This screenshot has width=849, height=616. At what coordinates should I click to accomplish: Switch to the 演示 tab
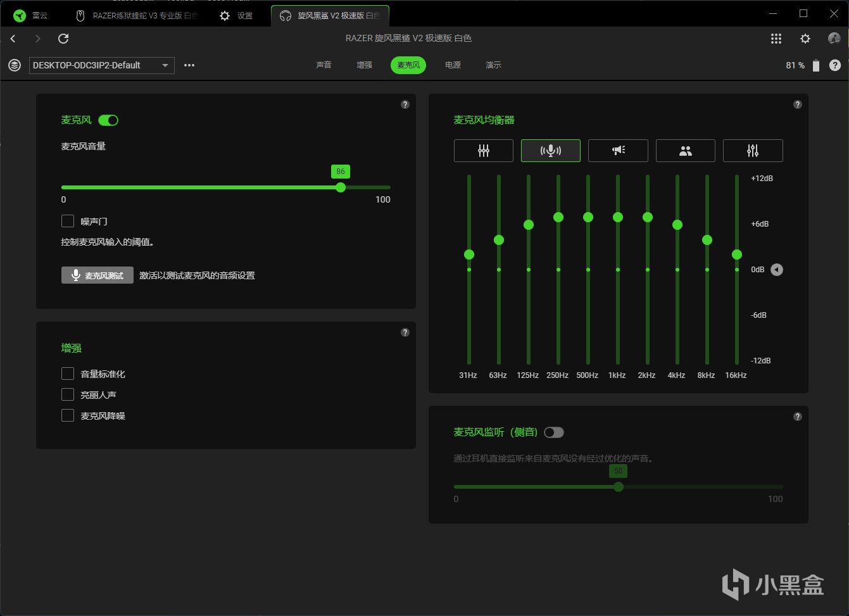(x=493, y=65)
